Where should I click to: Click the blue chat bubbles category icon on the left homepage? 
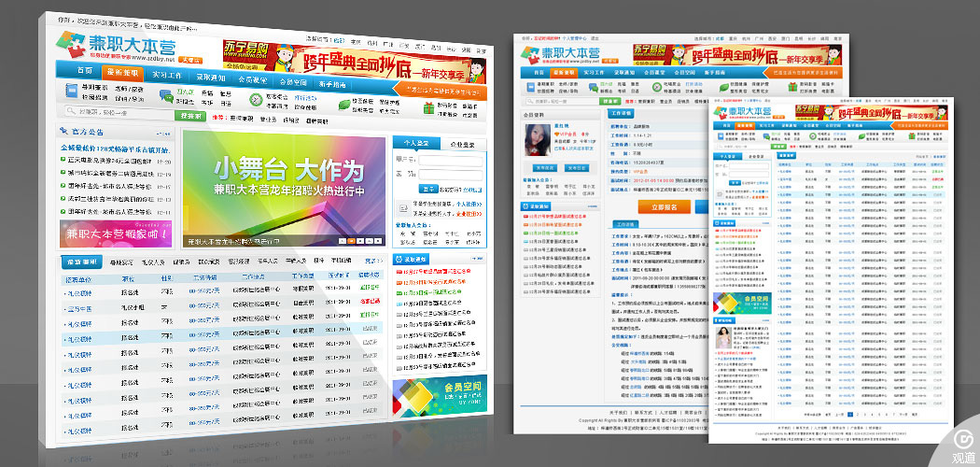[x=166, y=95]
